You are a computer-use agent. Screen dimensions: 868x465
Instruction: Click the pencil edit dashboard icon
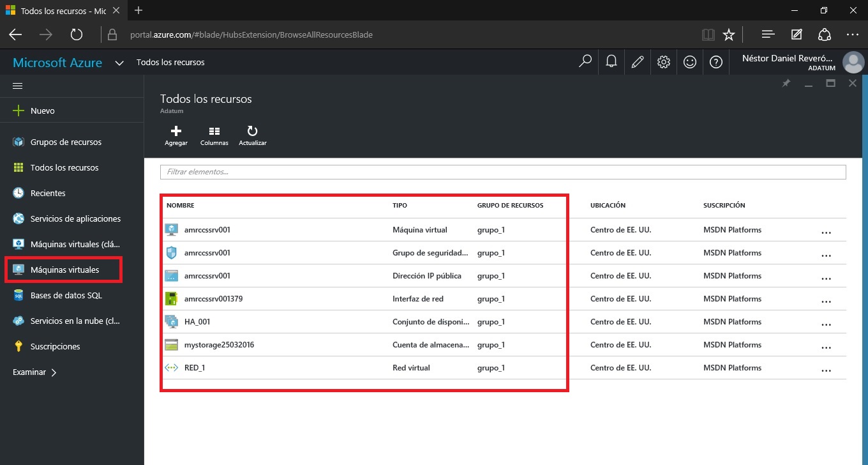(637, 62)
